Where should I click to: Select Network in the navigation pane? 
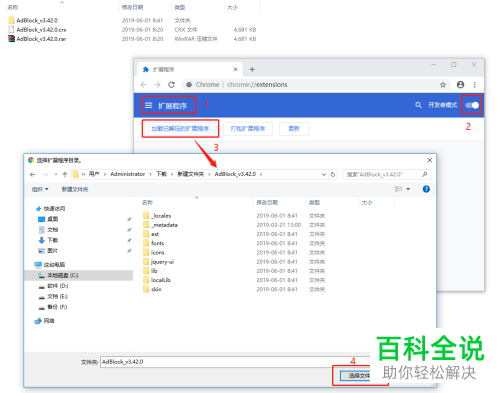45,321
